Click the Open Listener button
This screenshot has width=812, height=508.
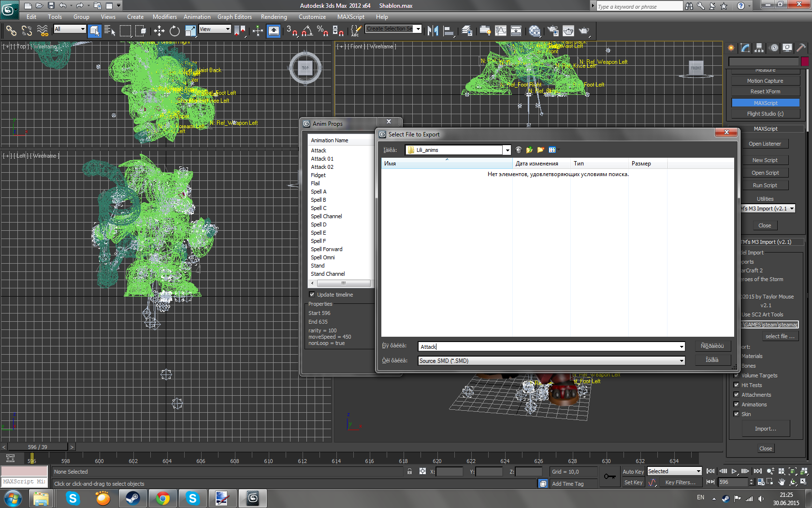[765, 144]
